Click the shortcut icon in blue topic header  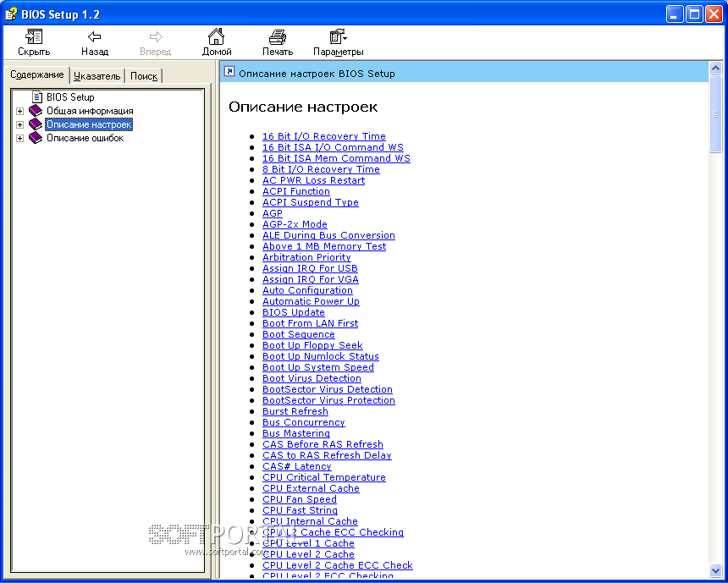[229, 71]
